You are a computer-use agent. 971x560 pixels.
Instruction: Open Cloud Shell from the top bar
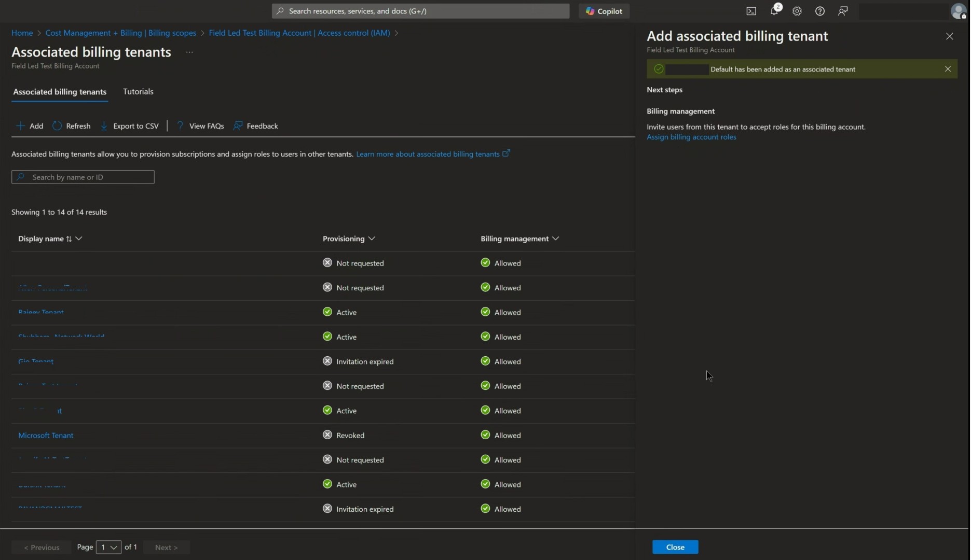point(751,11)
